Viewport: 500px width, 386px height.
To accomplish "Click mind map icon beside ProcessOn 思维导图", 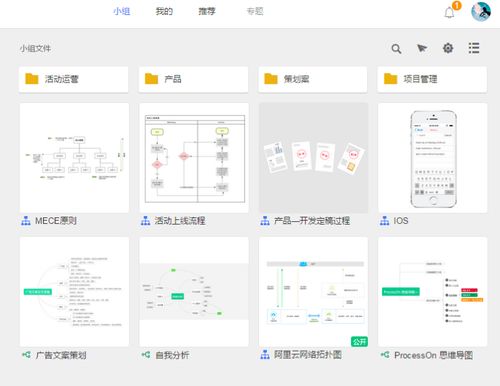I will (x=385, y=355).
